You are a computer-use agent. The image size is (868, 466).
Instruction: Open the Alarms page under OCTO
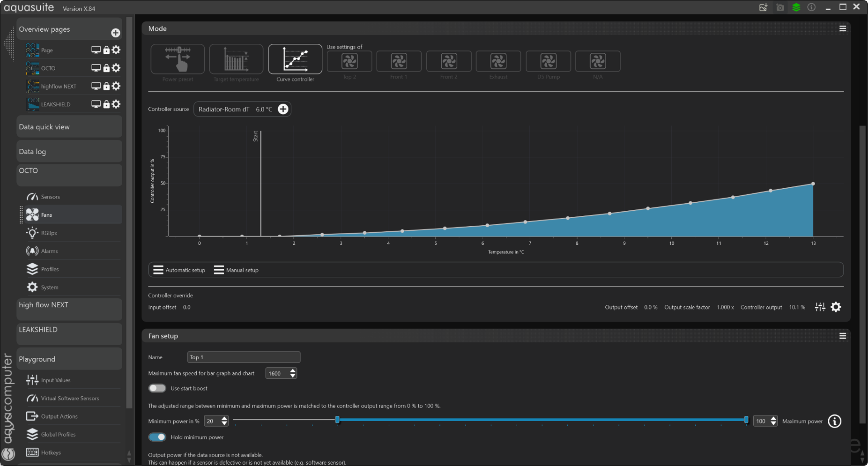click(x=72, y=251)
